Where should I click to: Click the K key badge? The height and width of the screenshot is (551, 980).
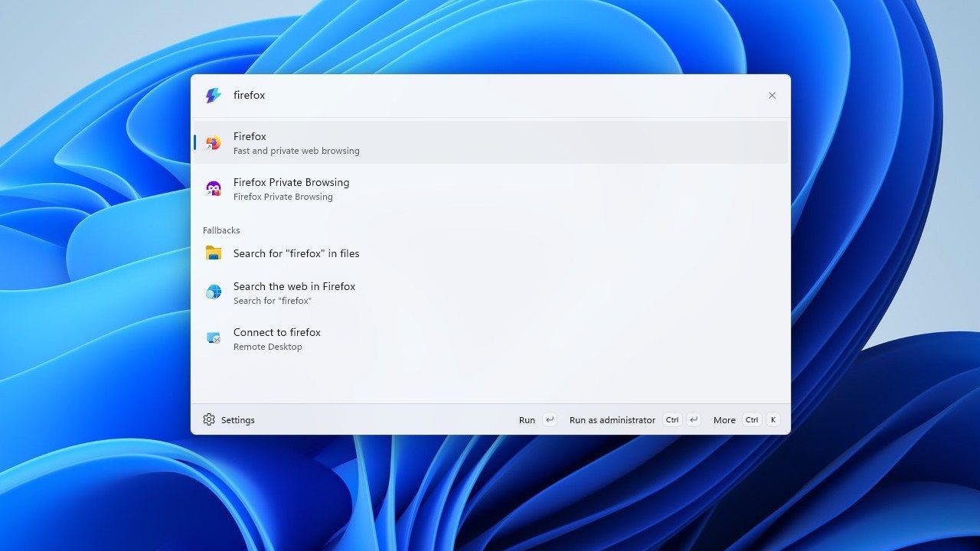pos(773,419)
